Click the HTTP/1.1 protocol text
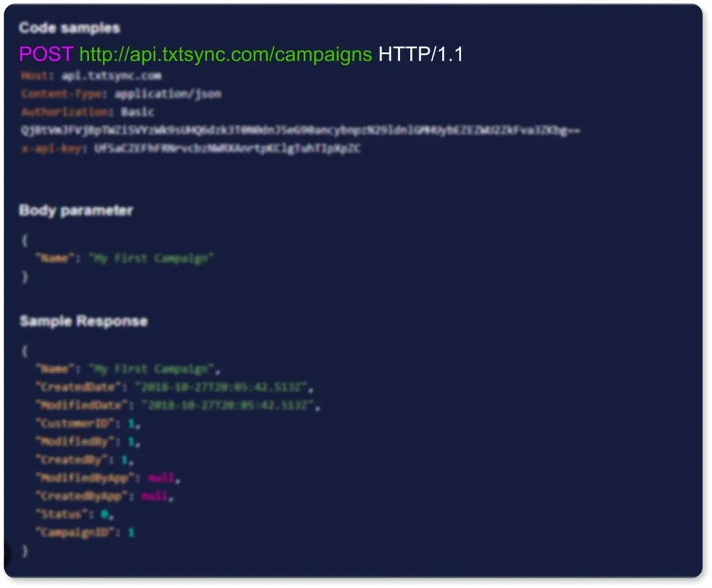 click(421, 54)
